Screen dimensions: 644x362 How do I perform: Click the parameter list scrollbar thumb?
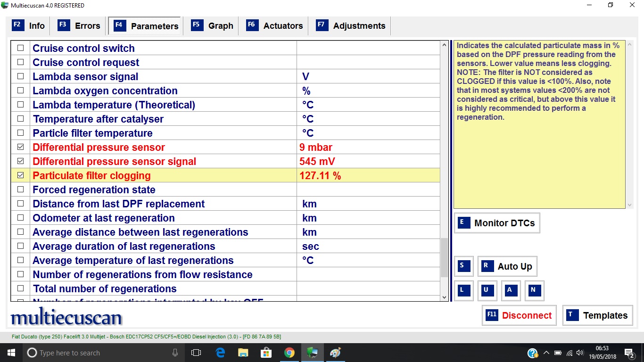coord(444,257)
